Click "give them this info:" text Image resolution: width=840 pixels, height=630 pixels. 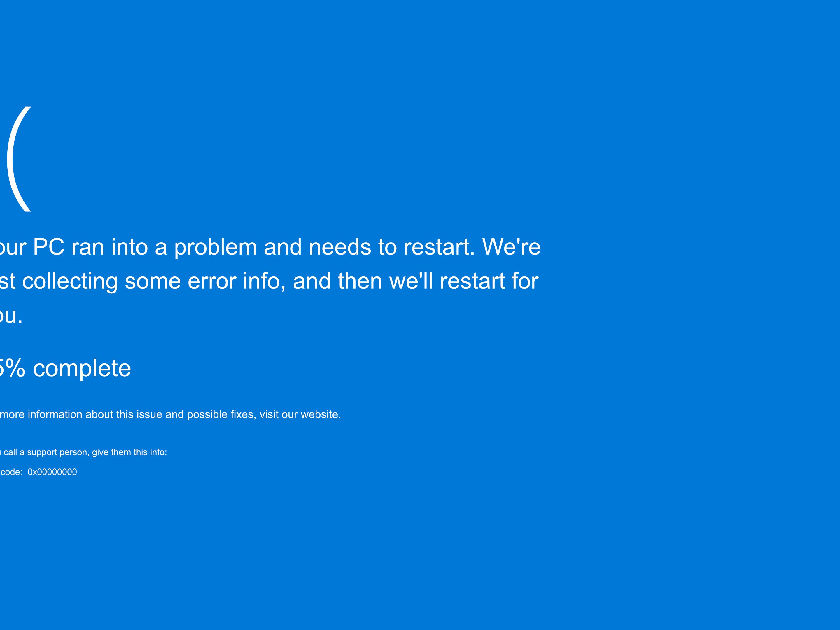click(x=129, y=452)
